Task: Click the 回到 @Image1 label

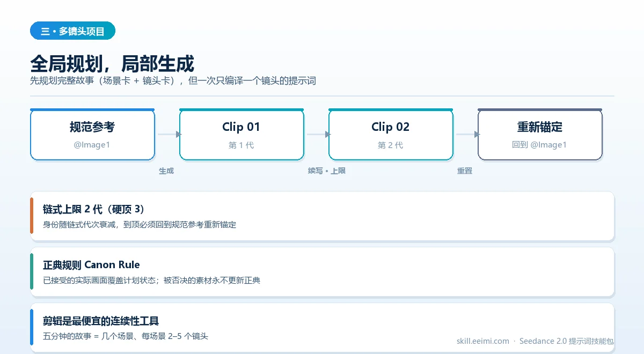Action: (540, 145)
